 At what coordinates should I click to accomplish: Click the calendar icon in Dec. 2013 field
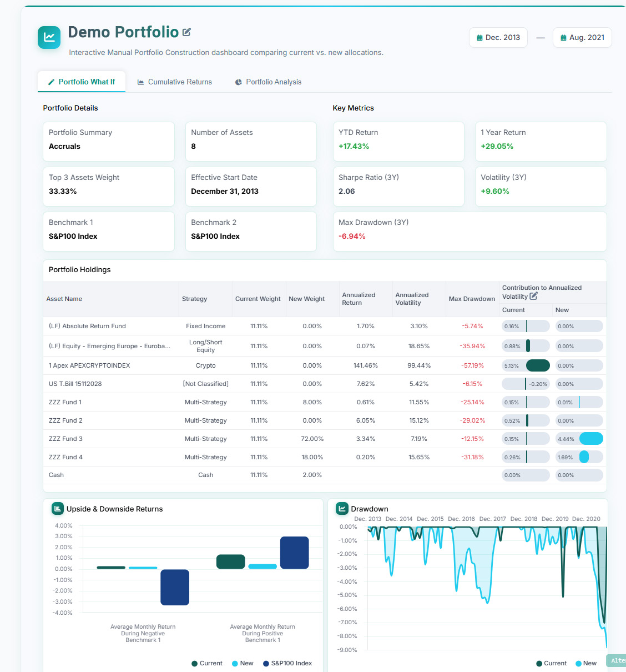click(479, 38)
